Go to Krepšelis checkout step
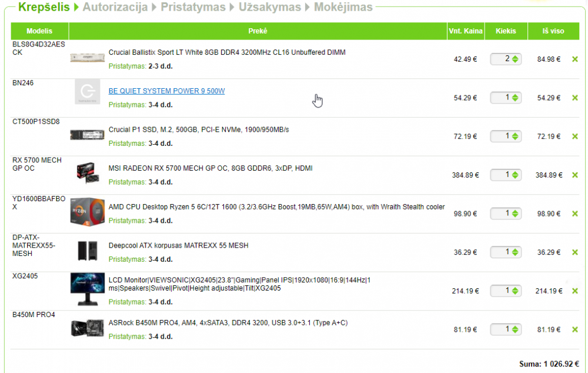Image resolution: width=588 pixels, height=373 pixels. click(x=44, y=7)
